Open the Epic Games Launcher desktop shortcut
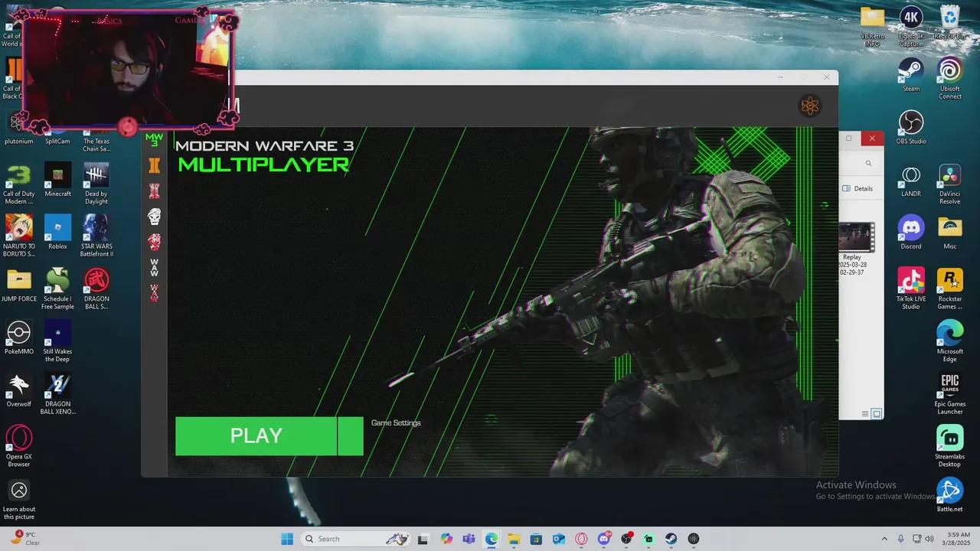This screenshot has height=551, width=980. (x=949, y=393)
